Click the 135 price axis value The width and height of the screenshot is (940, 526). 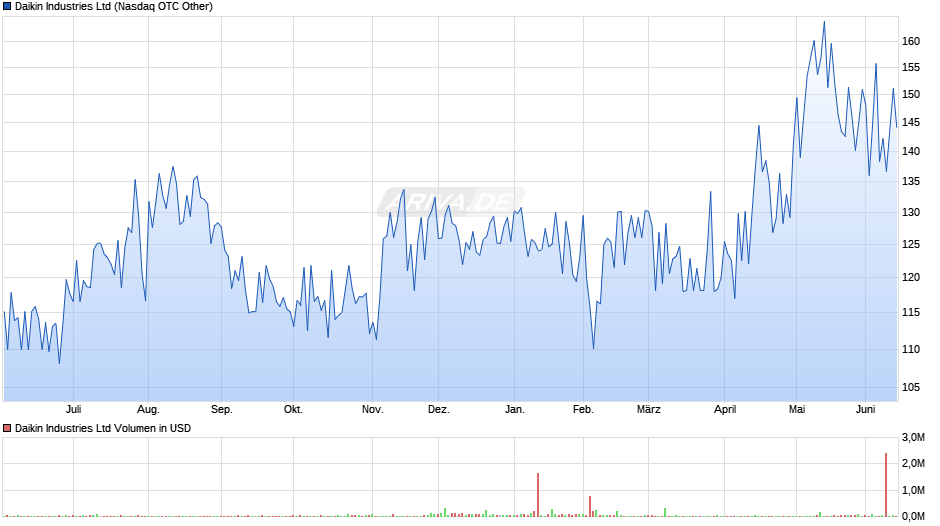(x=911, y=182)
